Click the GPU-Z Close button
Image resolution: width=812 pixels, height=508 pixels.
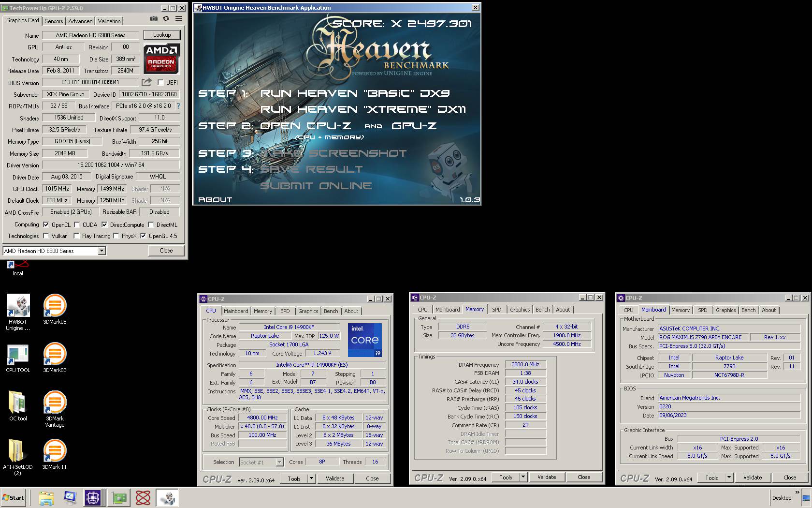(166, 251)
